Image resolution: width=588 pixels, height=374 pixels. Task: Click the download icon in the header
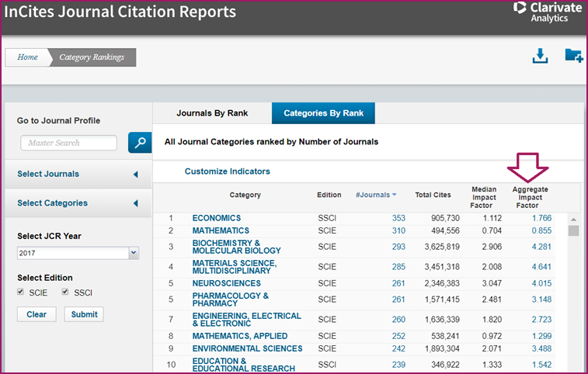click(x=541, y=57)
